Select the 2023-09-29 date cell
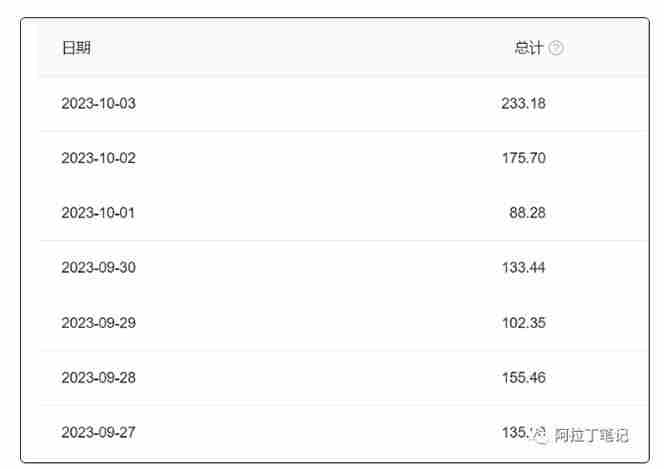 point(99,323)
